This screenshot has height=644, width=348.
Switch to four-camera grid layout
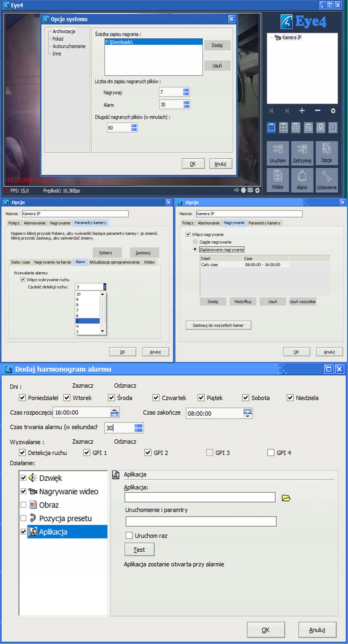point(284,128)
